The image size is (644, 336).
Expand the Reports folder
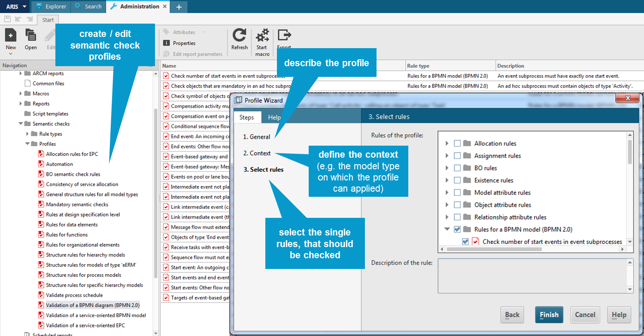21,104
